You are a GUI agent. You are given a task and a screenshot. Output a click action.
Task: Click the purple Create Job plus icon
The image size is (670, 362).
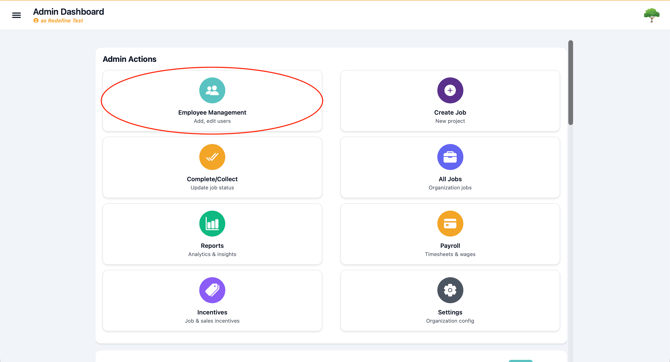pyautogui.click(x=450, y=90)
